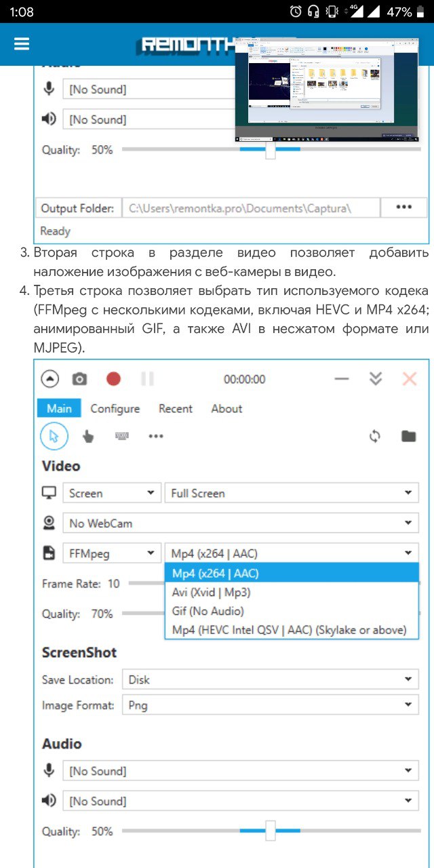Tap the alarm clock status bar icon
The width and height of the screenshot is (434, 868).
(x=296, y=12)
